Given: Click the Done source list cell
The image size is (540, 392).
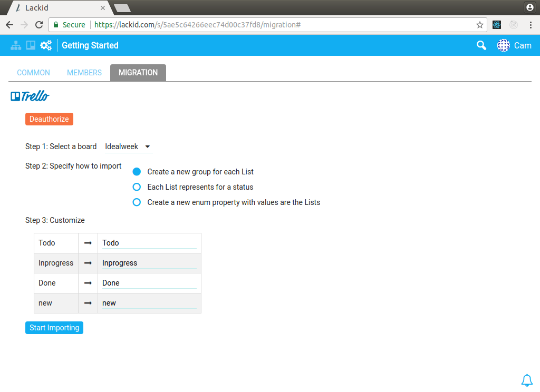Looking at the screenshot, I should 56,283.
